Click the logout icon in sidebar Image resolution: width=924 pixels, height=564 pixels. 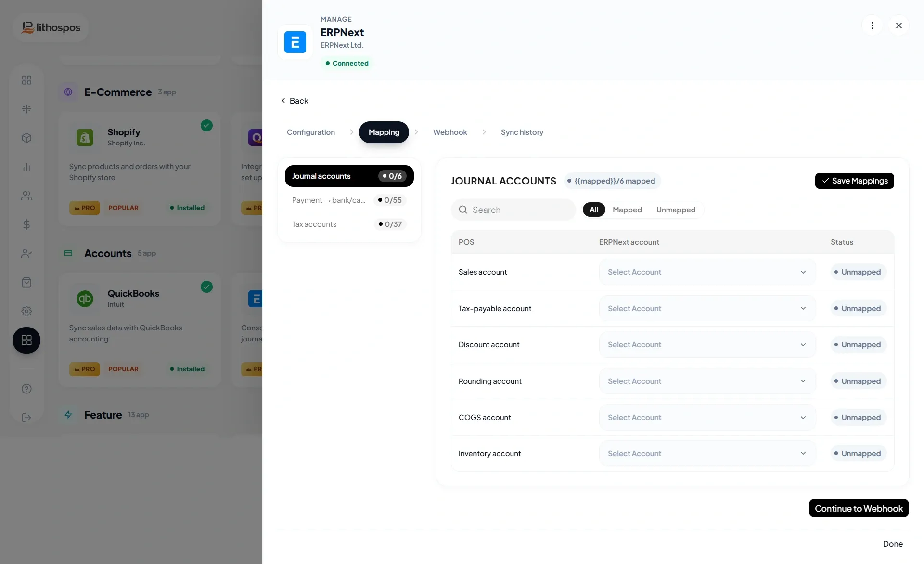pyautogui.click(x=26, y=418)
